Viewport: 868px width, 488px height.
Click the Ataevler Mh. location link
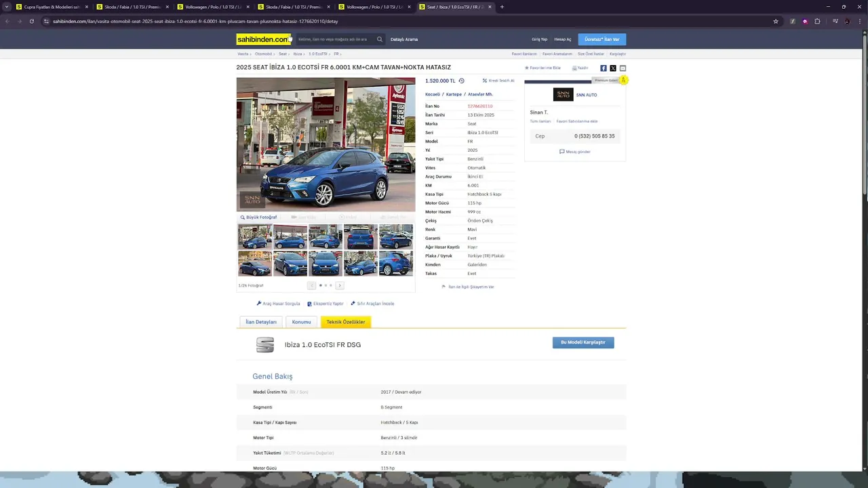(480, 94)
